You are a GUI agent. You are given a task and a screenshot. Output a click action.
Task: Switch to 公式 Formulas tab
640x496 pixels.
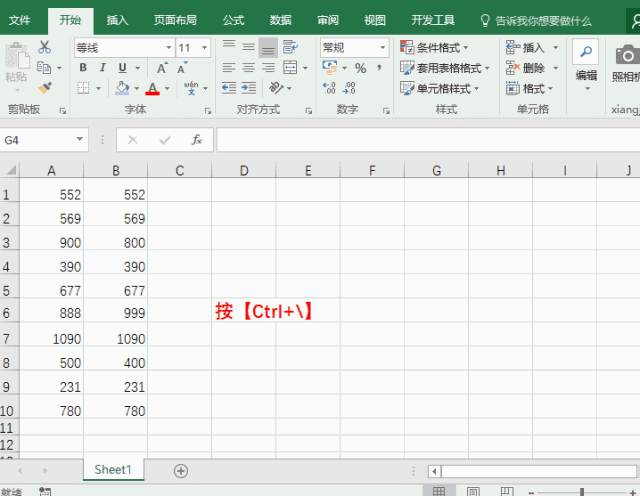(x=233, y=20)
